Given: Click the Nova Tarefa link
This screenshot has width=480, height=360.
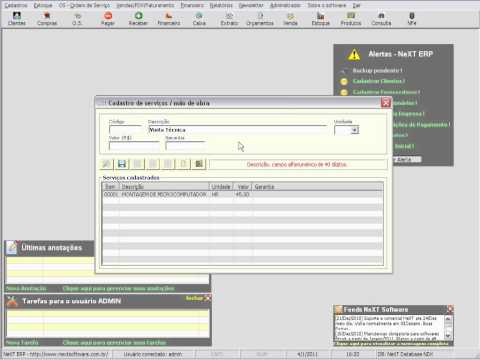Looking at the screenshot, I should tap(22, 342).
